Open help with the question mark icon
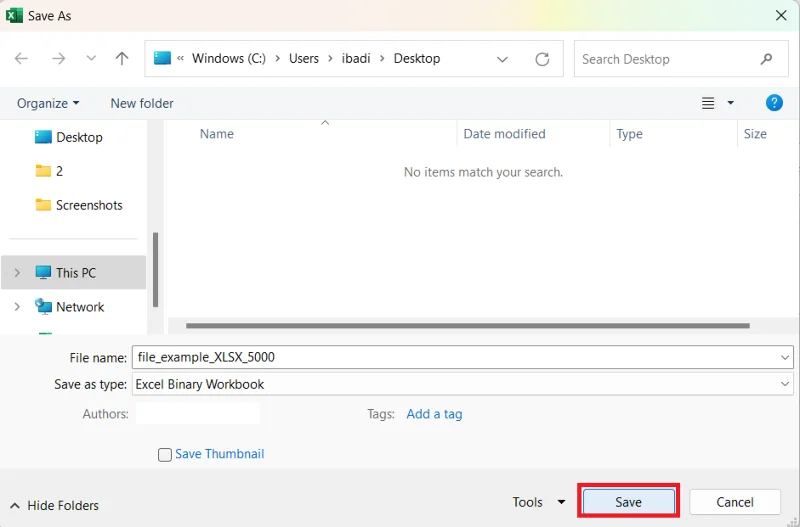Image resolution: width=800 pixels, height=527 pixels. [774, 103]
